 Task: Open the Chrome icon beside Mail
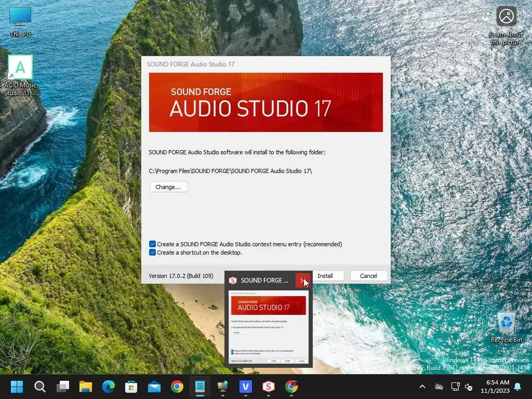tap(177, 387)
